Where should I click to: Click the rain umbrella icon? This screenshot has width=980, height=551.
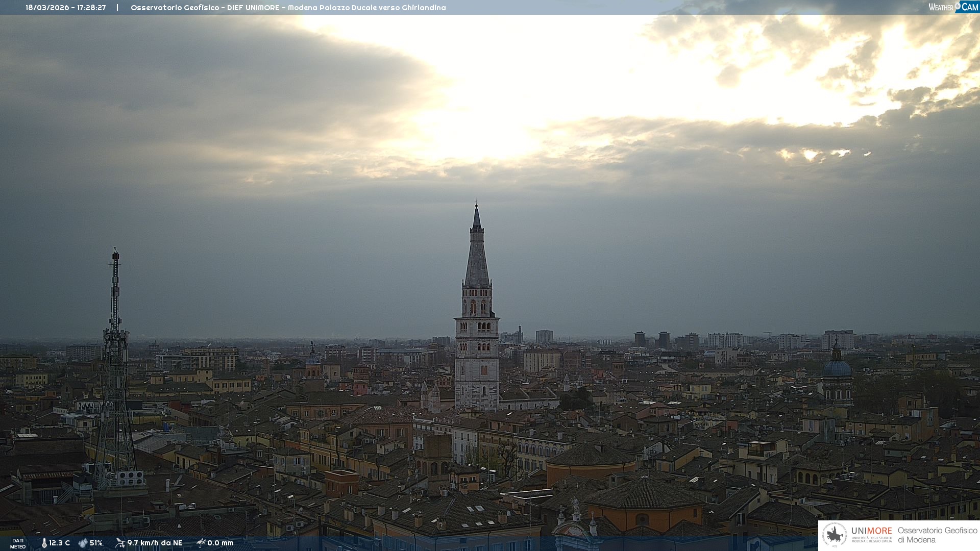click(x=201, y=543)
